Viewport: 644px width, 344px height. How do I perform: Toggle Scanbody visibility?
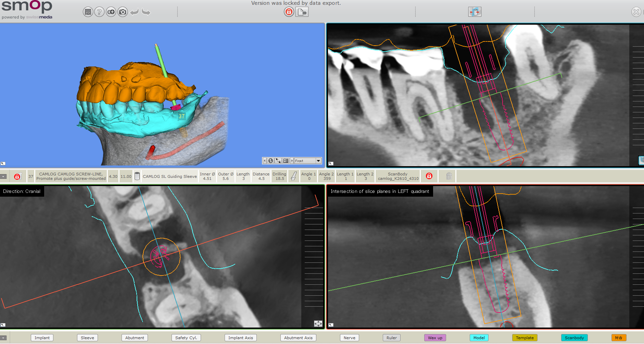[x=574, y=338]
